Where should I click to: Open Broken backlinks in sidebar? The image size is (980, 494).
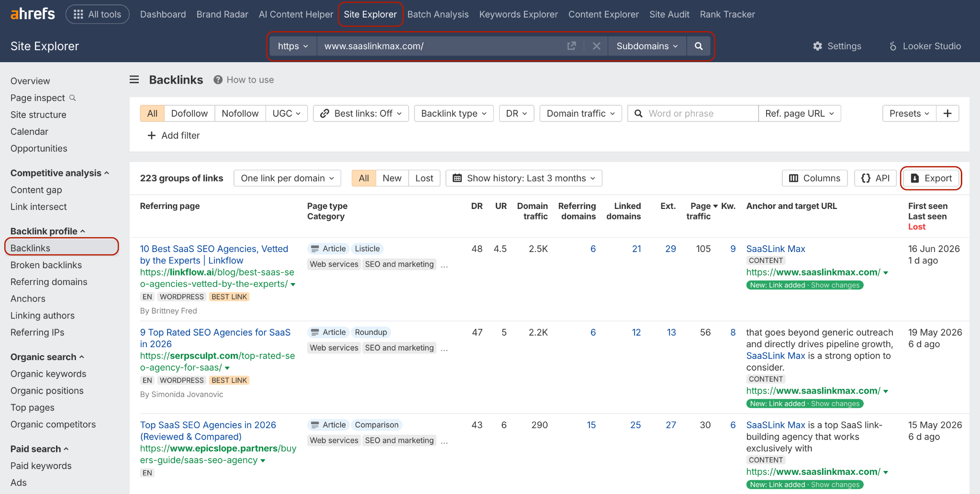[46, 265]
